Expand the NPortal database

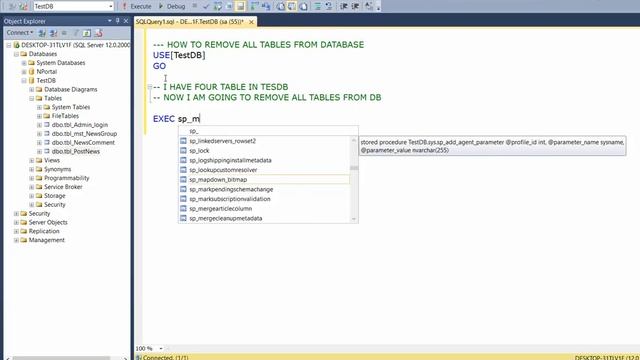[24, 71]
